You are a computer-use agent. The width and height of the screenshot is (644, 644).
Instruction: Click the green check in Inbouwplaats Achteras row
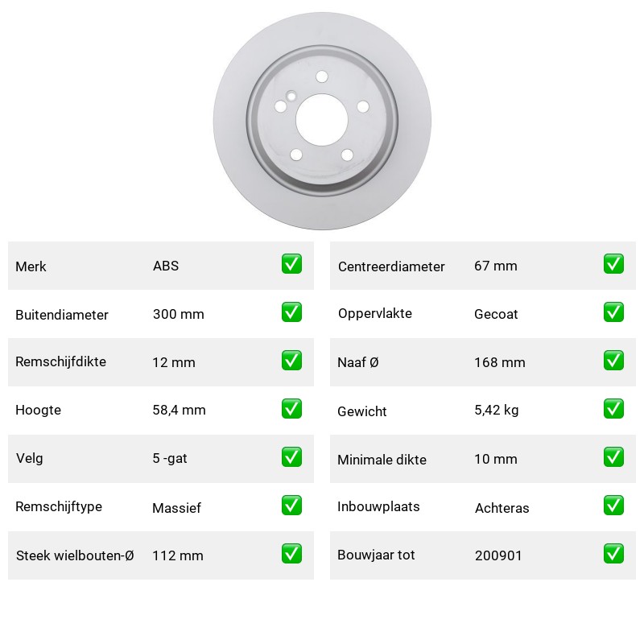(x=613, y=506)
